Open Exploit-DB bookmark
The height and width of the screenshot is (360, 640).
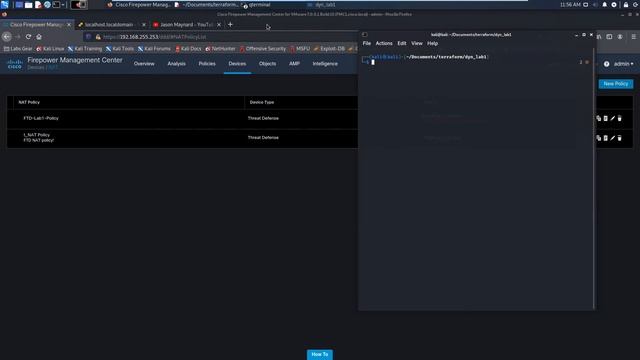[329, 49]
